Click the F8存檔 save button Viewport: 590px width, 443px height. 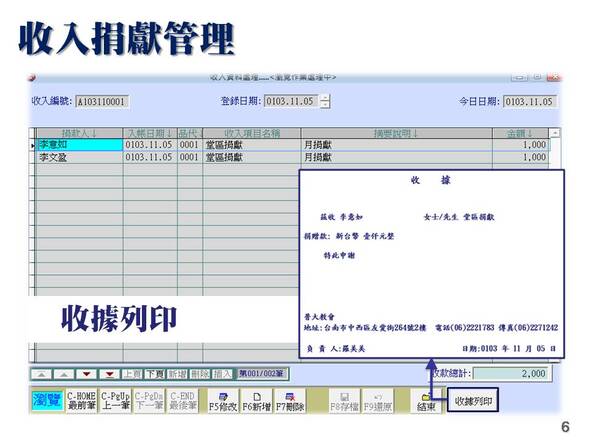click(x=344, y=402)
